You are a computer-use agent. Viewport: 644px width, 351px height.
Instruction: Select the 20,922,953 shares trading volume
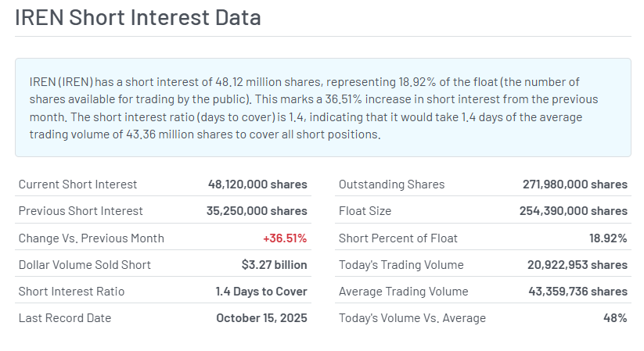pyautogui.click(x=577, y=264)
